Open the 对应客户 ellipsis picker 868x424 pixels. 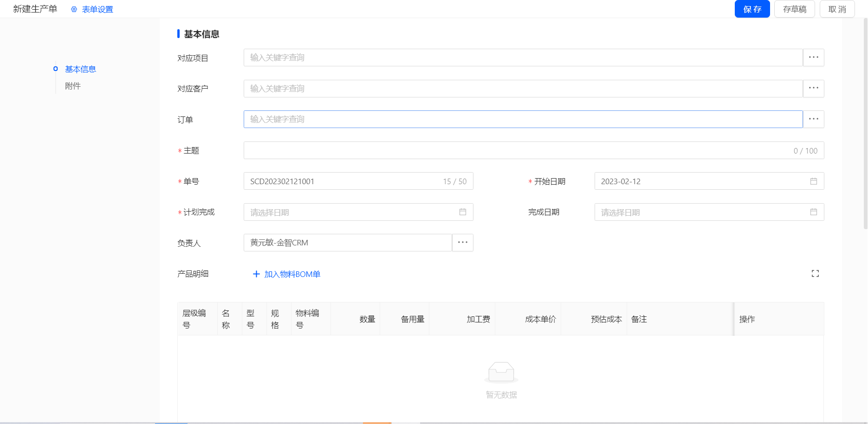pos(813,89)
